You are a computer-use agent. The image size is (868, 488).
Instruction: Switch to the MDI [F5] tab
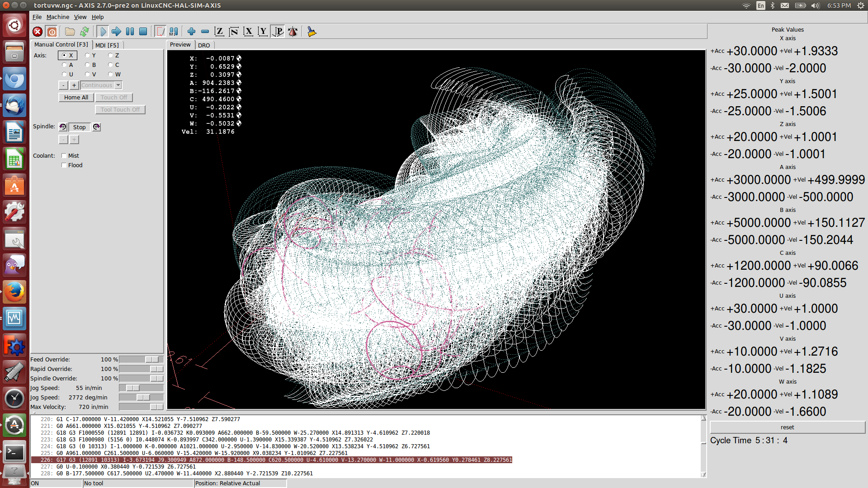(107, 45)
